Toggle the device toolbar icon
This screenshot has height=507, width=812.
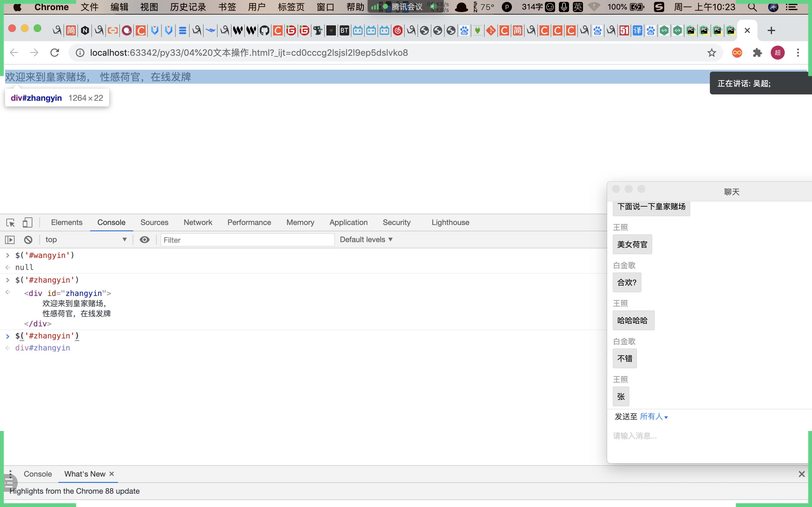28,223
